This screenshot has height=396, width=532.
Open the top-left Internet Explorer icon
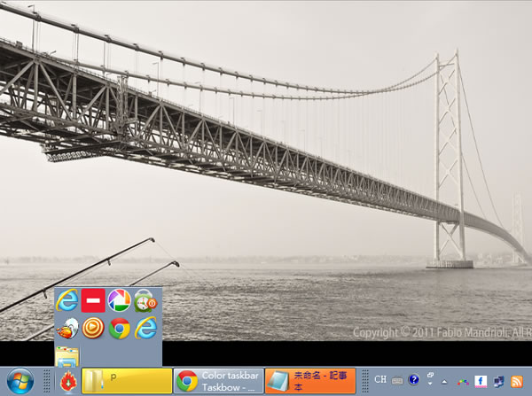tap(67, 301)
